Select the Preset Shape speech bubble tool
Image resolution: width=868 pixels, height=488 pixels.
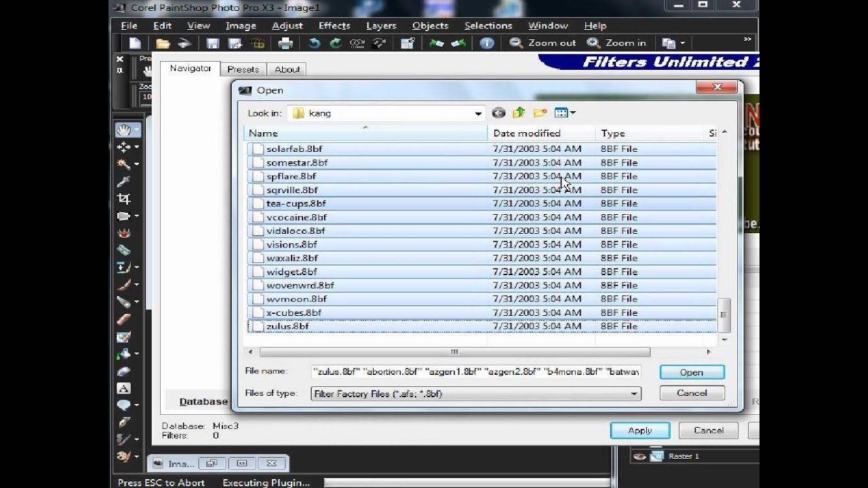tap(123, 405)
